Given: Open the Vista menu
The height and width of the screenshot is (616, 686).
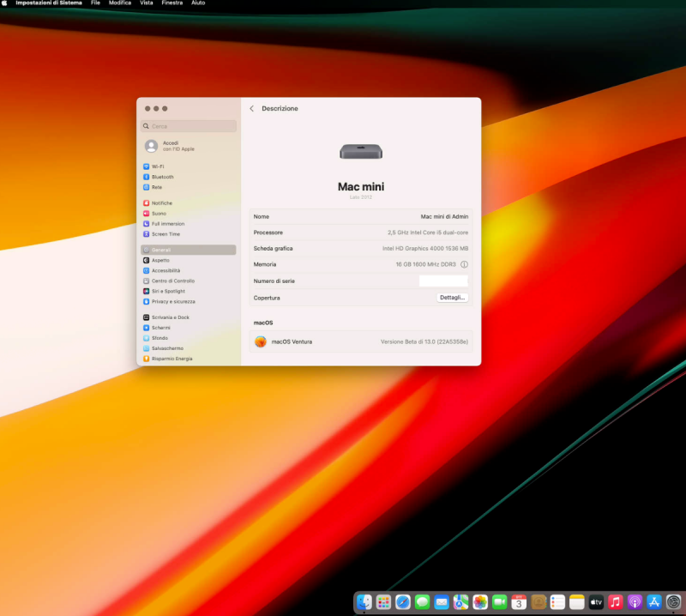Looking at the screenshot, I should (x=147, y=3).
